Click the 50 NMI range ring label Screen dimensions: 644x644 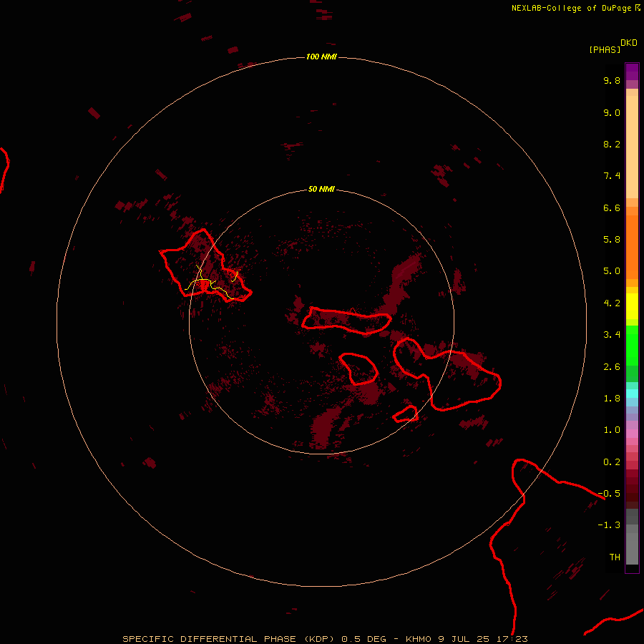(321, 189)
